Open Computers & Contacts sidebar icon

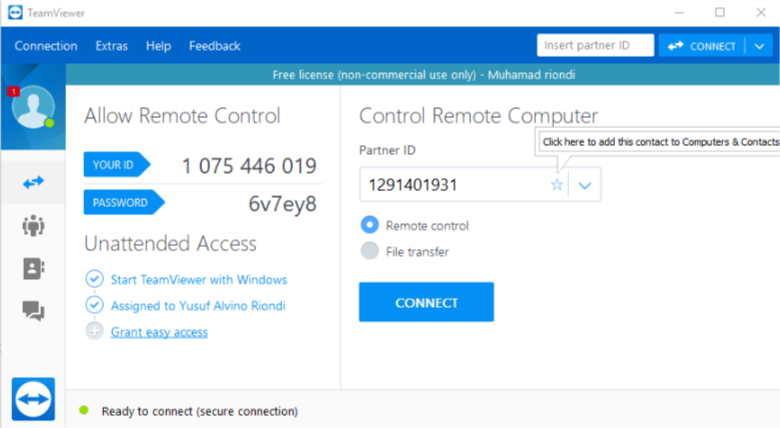[33, 269]
